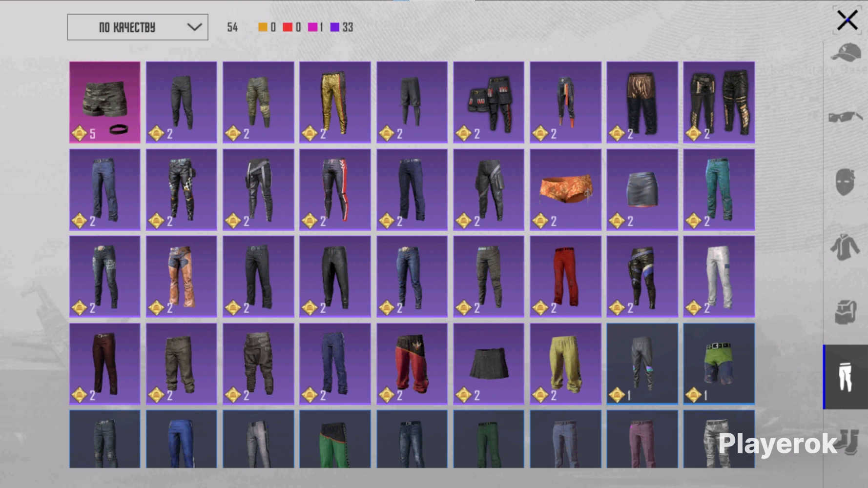Close the inventory with the X button

(847, 20)
